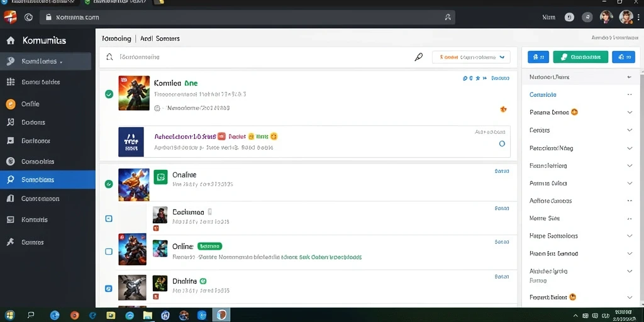Expand the Fapazb Bulaen chevron

click(x=630, y=297)
